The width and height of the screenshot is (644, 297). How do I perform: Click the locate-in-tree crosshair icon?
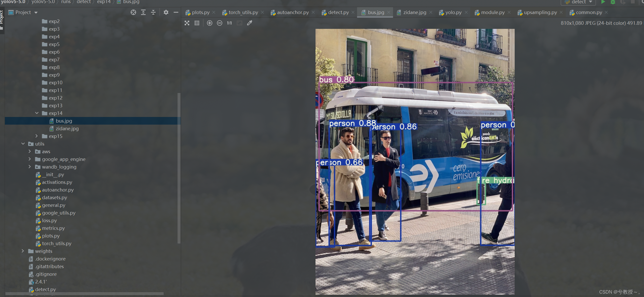pos(133,12)
